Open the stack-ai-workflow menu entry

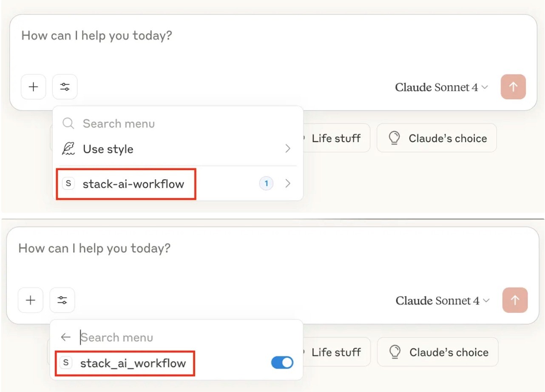178,184
